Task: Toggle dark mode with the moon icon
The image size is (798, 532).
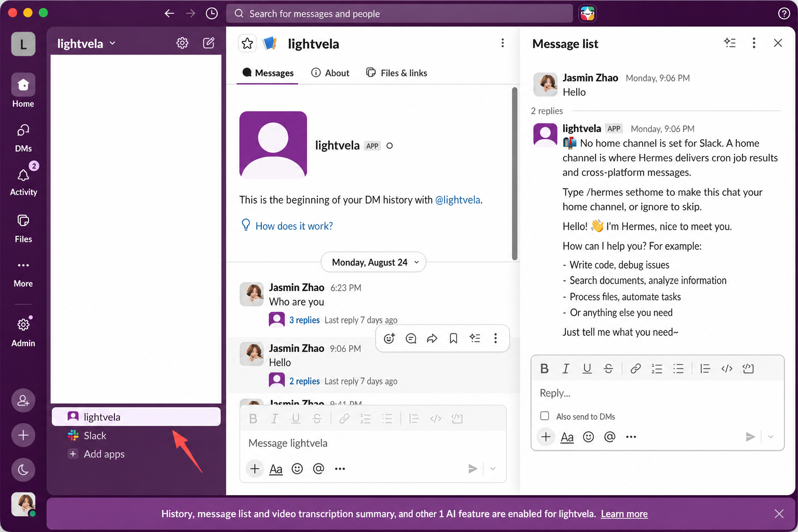Action: [23, 470]
